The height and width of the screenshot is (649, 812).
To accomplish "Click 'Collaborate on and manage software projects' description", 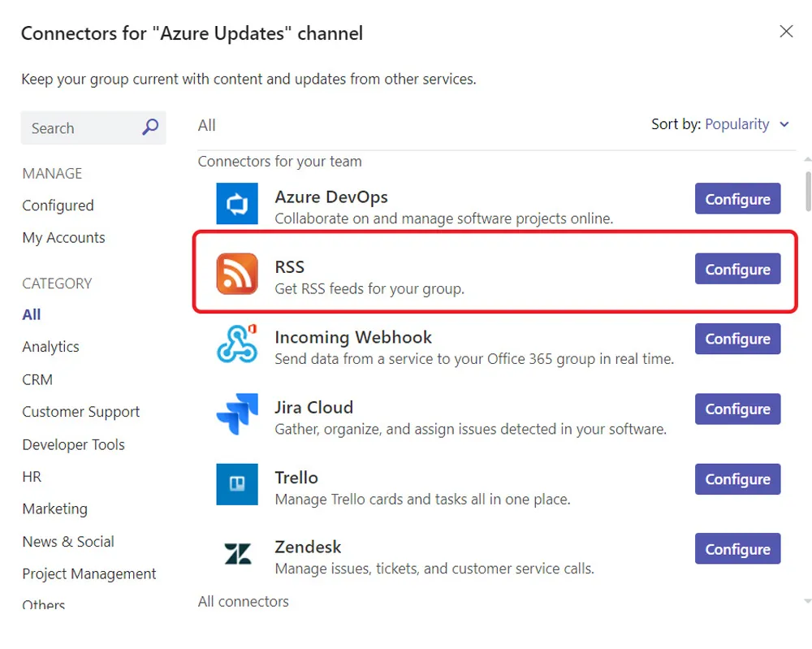I will tap(444, 218).
